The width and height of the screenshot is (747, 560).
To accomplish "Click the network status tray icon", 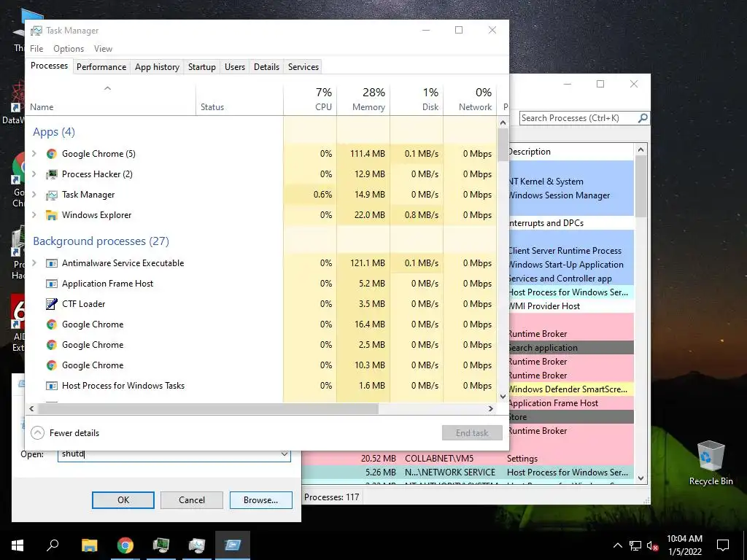I will pyautogui.click(x=635, y=545).
